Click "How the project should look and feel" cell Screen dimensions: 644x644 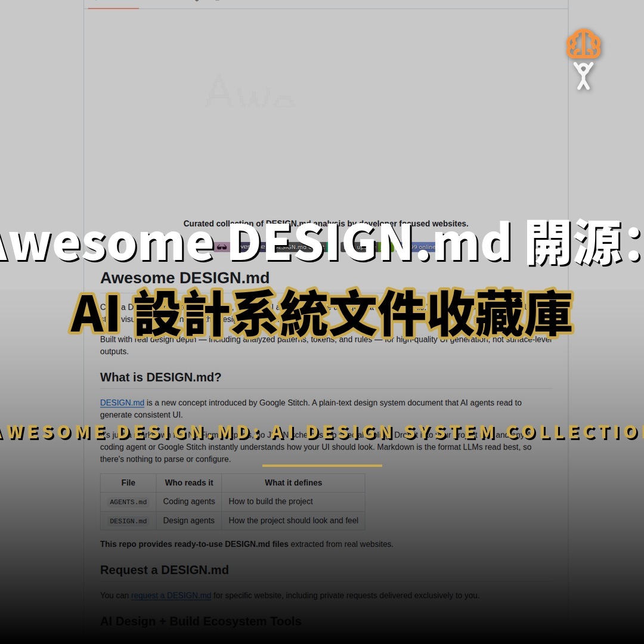293,521
